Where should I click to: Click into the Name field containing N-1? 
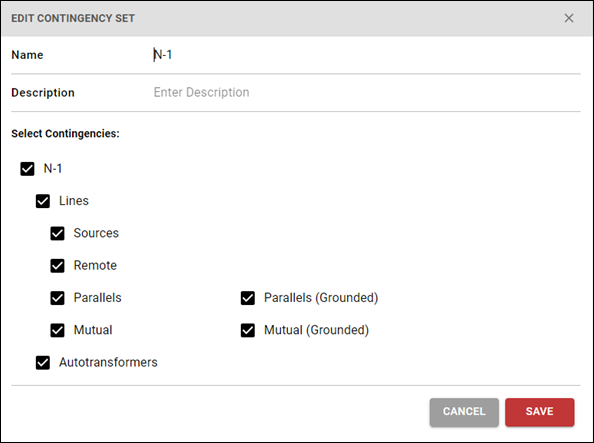366,55
